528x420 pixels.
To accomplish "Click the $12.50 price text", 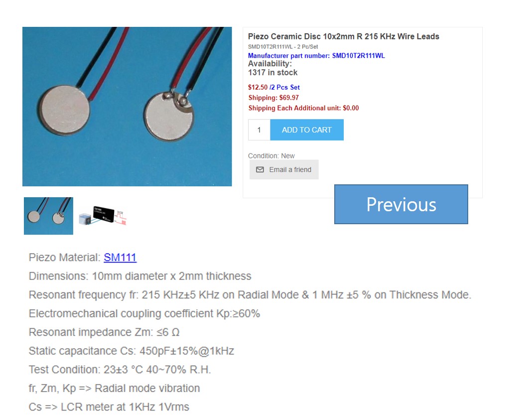I will [x=258, y=87].
